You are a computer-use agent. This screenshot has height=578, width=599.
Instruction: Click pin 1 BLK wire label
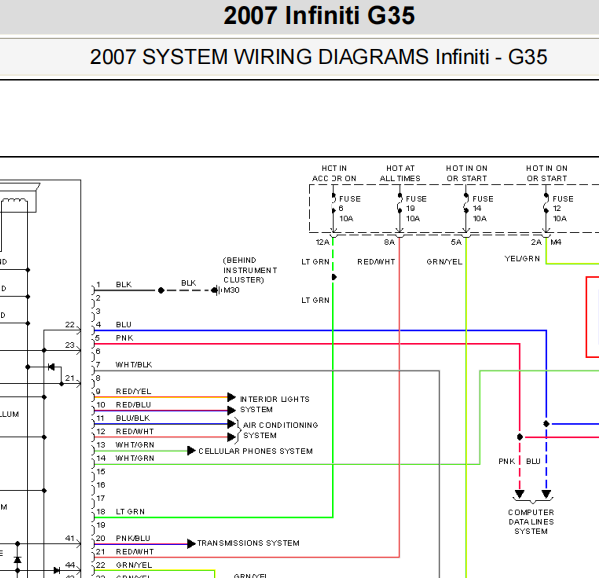pos(123,285)
